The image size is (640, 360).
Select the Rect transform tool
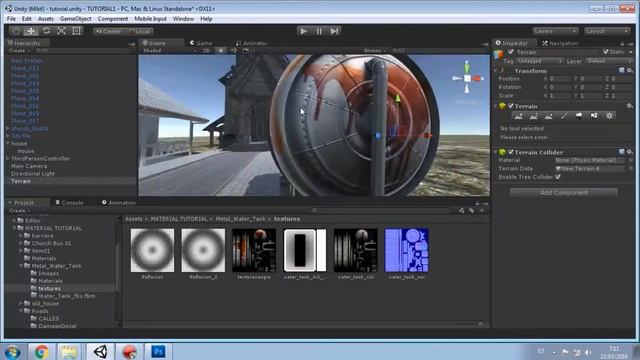(76, 31)
